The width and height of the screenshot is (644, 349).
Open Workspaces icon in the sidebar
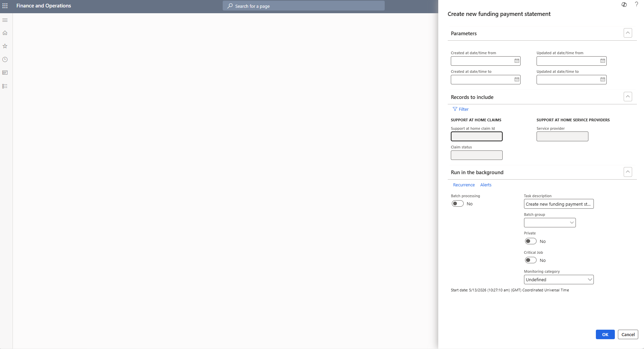click(x=5, y=73)
